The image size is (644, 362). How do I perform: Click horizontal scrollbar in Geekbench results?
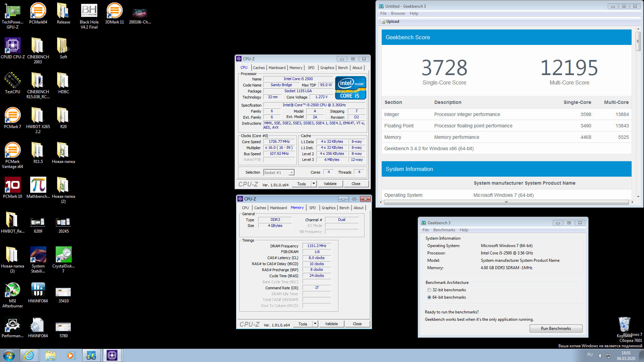pos(506,202)
